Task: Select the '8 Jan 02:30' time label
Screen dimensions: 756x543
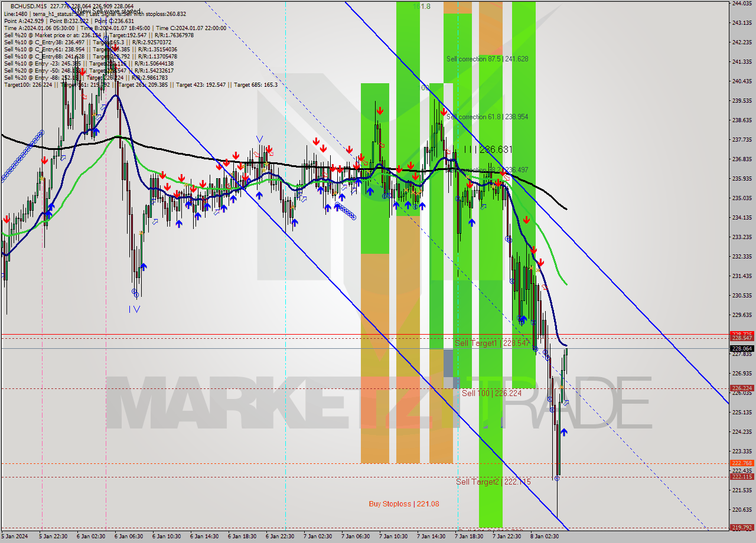Action: coord(545,537)
